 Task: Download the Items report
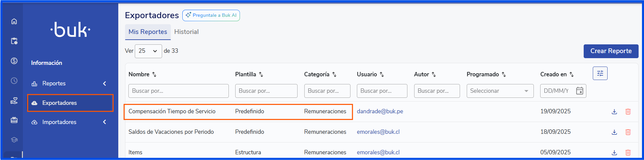click(614, 153)
